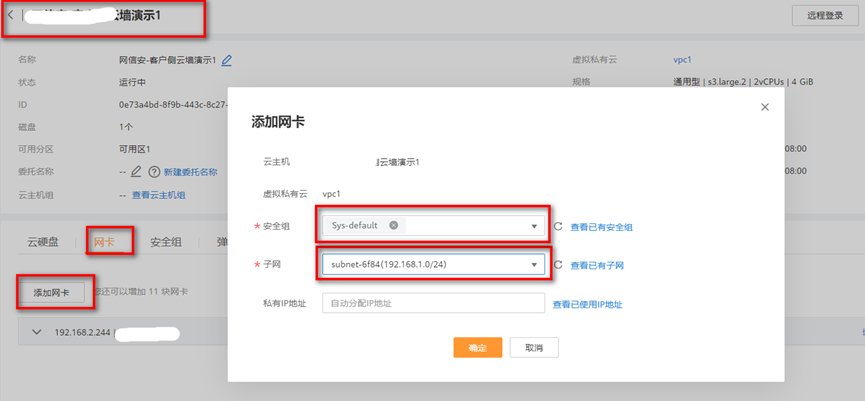Click the edit pencil next to the server name
Image resolution: width=865 pixels, height=401 pixels.
[x=227, y=61]
